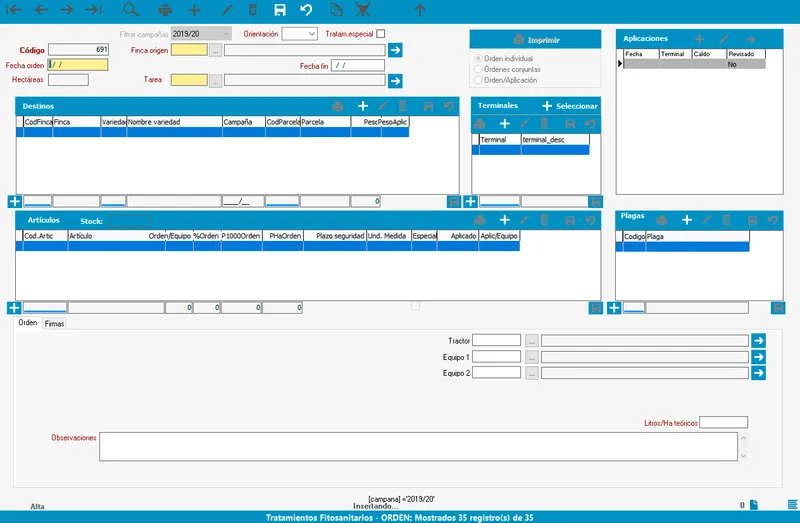Save Destinos row with bottom disk icon
The width and height of the screenshot is (800, 523).
pyautogui.click(x=454, y=202)
